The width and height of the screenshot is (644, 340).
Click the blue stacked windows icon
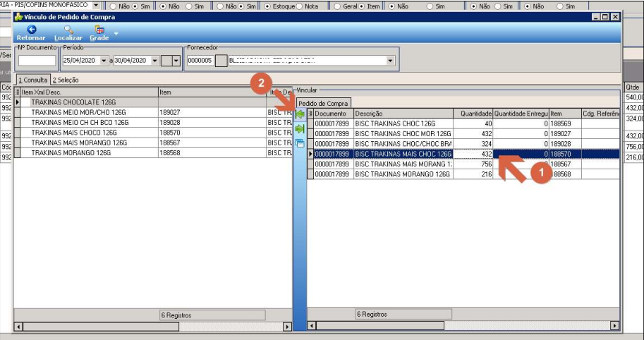coord(300,143)
